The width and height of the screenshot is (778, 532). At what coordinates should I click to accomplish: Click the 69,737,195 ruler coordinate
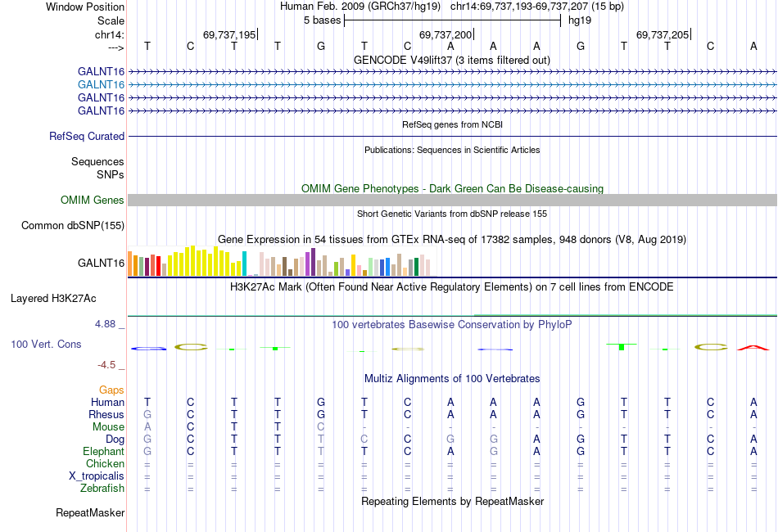click(x=229, y=34)
